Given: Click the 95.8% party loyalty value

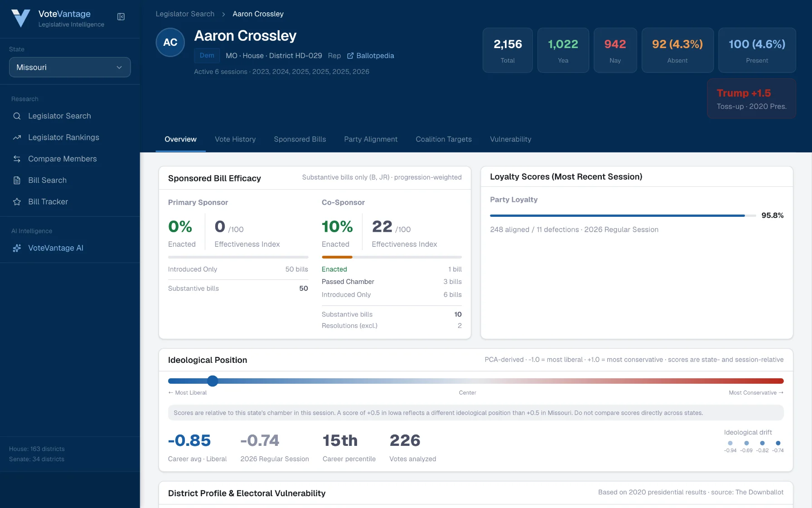Looking at the screenshot, I should [772, 215].
